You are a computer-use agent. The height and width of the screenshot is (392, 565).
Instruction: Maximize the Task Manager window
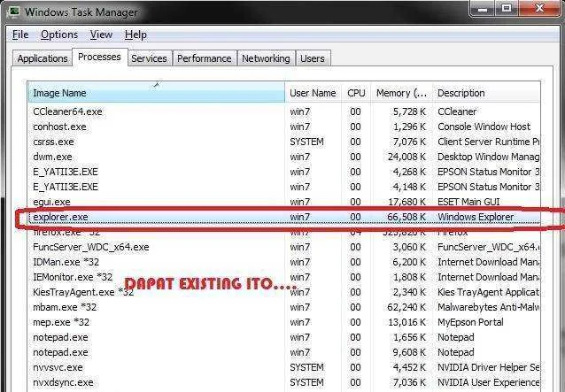[507, 9]
